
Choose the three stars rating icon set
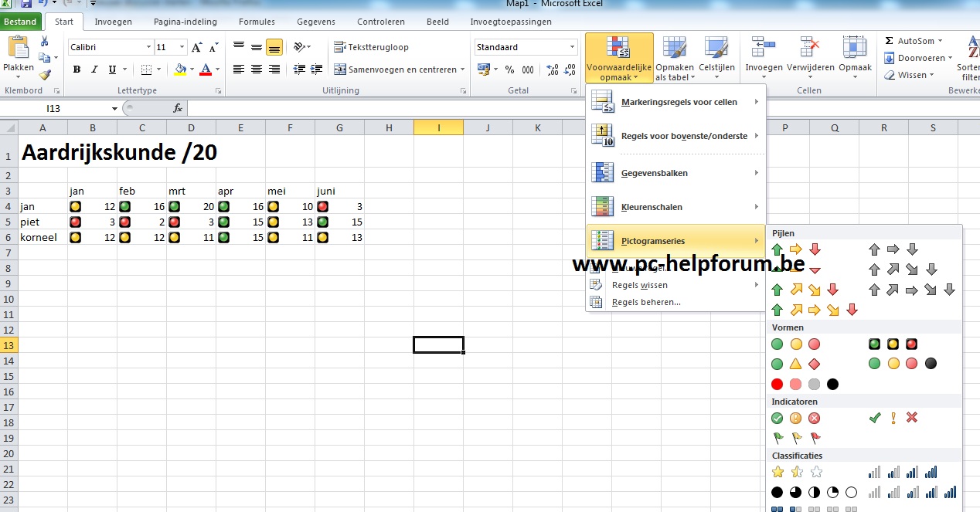coord(796,472)
